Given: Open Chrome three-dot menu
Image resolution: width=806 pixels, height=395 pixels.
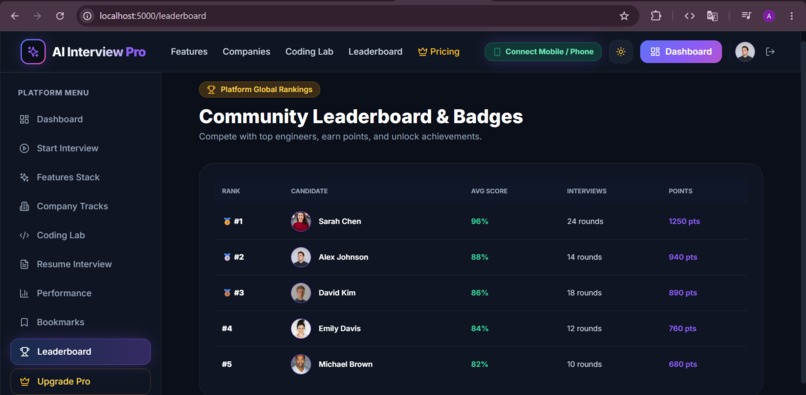Looking at the screenshot, I should coord(792,16).
